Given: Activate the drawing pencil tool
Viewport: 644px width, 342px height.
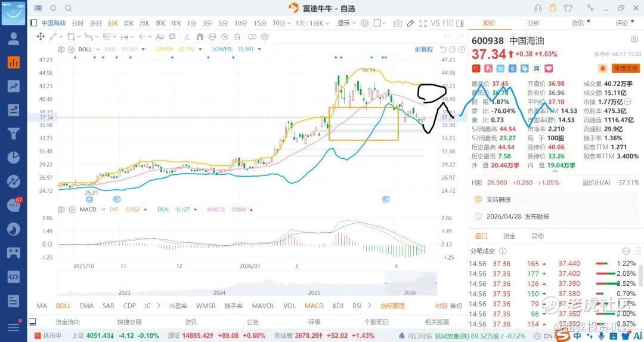Looking at the screenshot, I should tap(410, 23).
